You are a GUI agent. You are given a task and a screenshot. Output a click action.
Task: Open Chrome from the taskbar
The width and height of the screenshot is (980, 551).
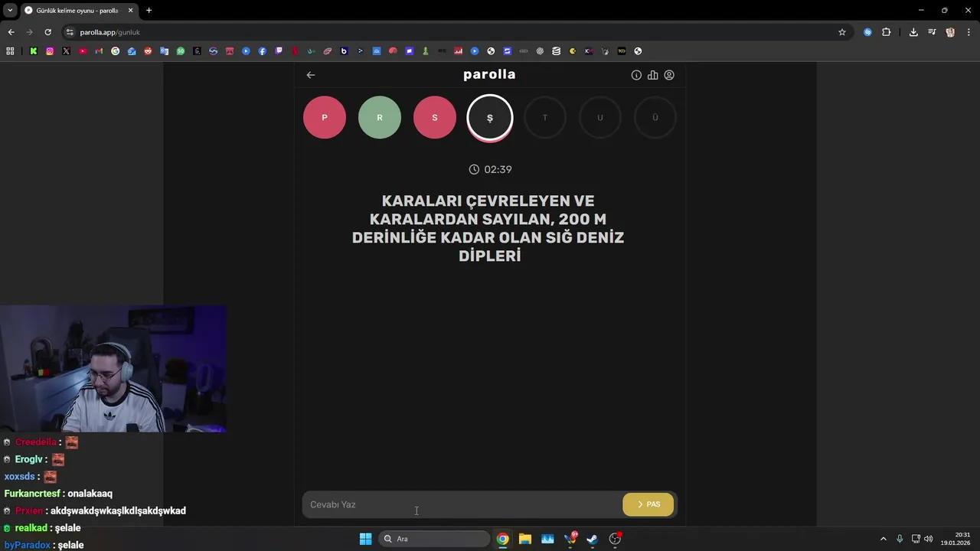click(x=502, y=539)
